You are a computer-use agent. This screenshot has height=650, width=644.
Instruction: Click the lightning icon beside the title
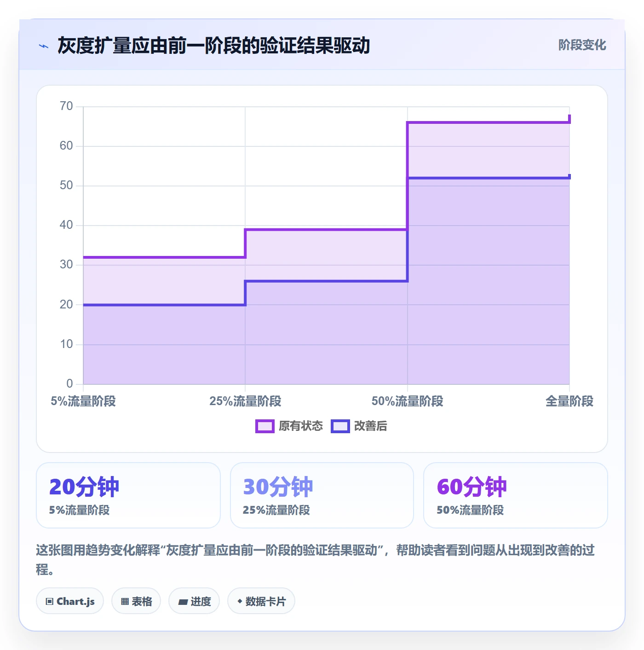44,46
